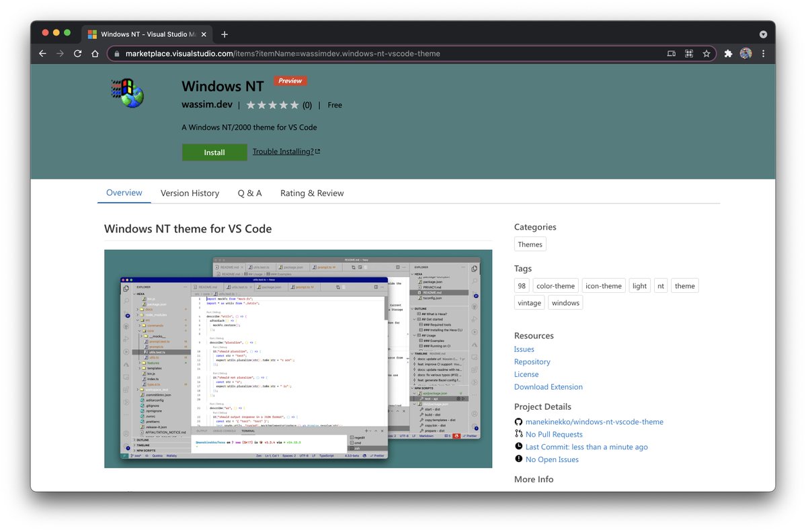Open the tab search dropdown arrow
This screenshot has height=532, width=806.
coord(764,34)
